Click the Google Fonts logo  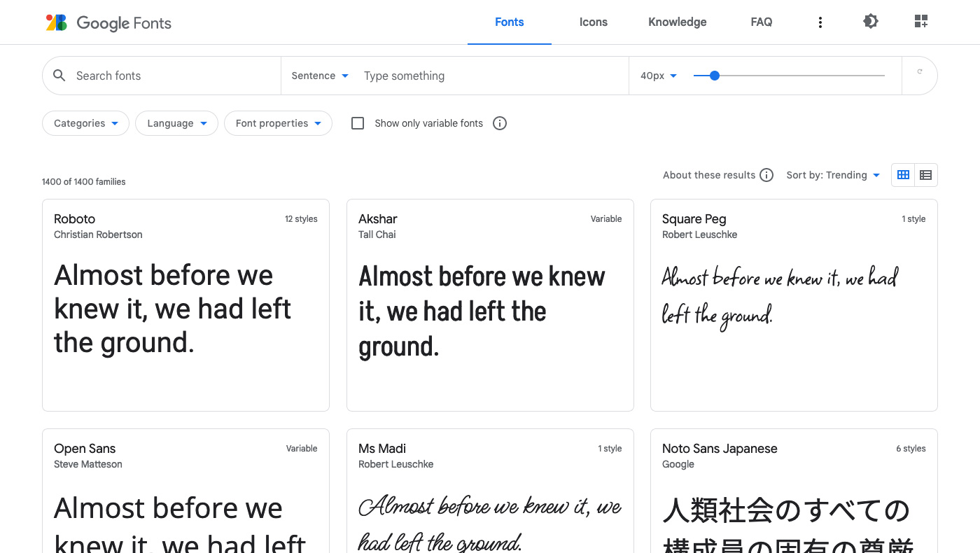pyautogui.click(x=108, y=22)
